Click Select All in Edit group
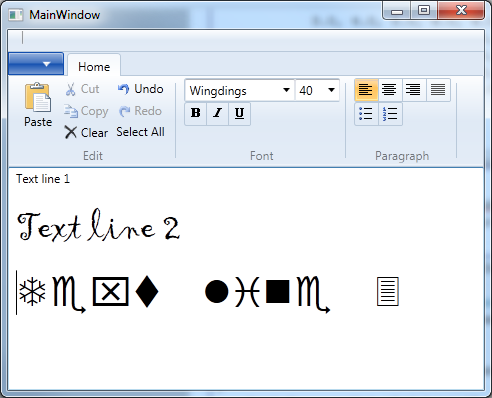Screen dimensions: 492x398 pos(140,132)
